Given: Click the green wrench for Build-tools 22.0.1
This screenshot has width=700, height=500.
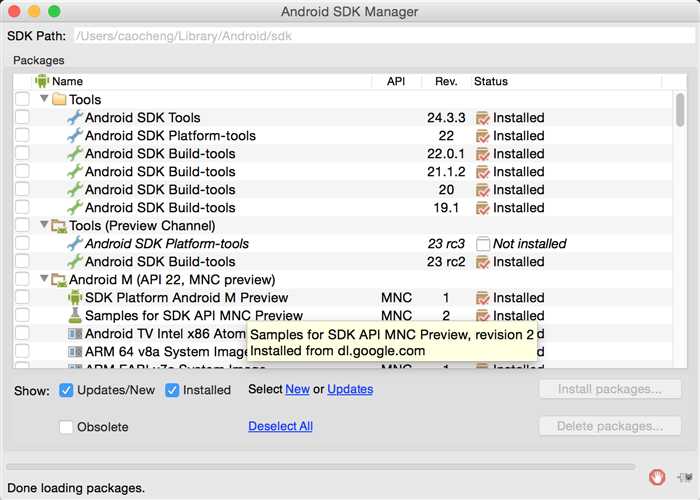Looking at the screenshot, I should point(75,154).
